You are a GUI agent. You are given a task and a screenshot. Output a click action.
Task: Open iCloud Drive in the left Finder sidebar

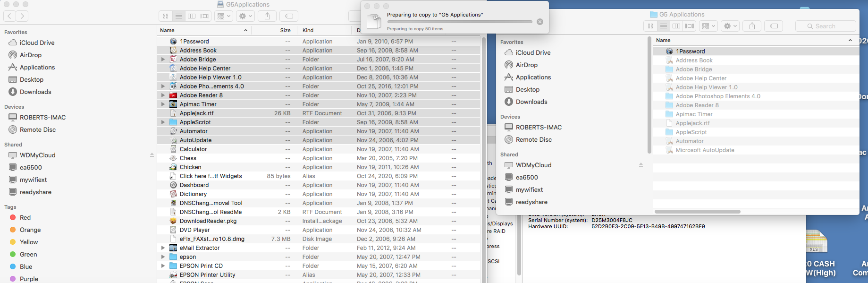[x=37, y=43]
